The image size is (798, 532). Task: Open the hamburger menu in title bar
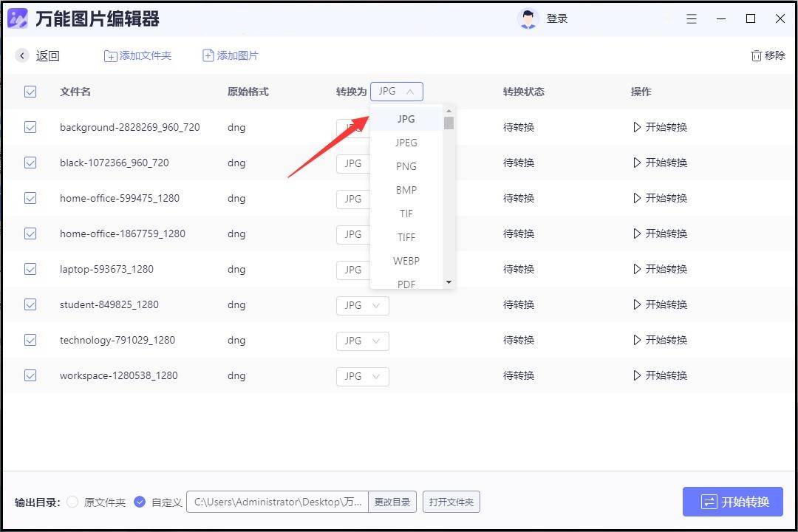(x=692, y=18)
